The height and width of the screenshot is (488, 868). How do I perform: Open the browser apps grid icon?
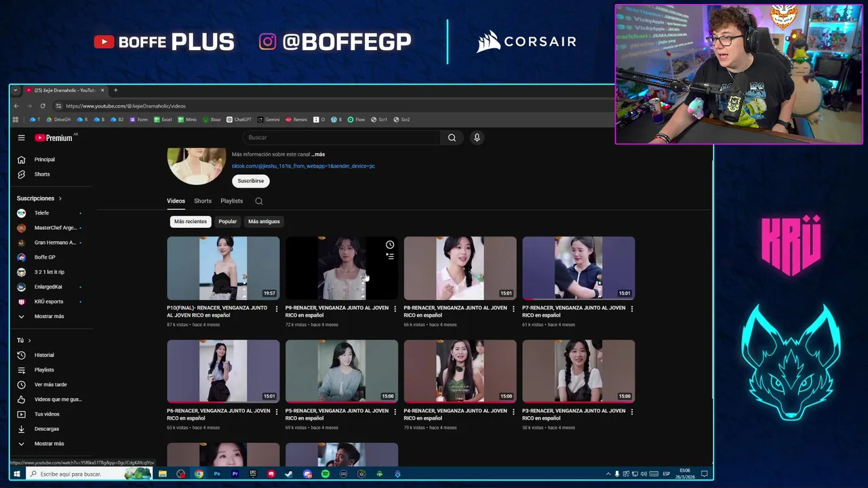[x=16, y=119]
